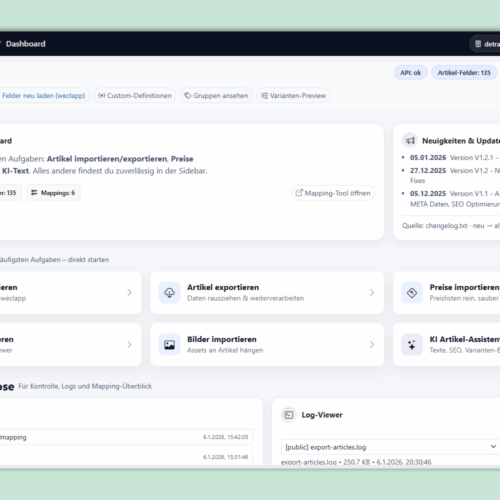Viewport: 500px width, 500px height.
Task: Click the external-link icon in Mapping-Tool öffnen
Action: [x=299, y=193]
